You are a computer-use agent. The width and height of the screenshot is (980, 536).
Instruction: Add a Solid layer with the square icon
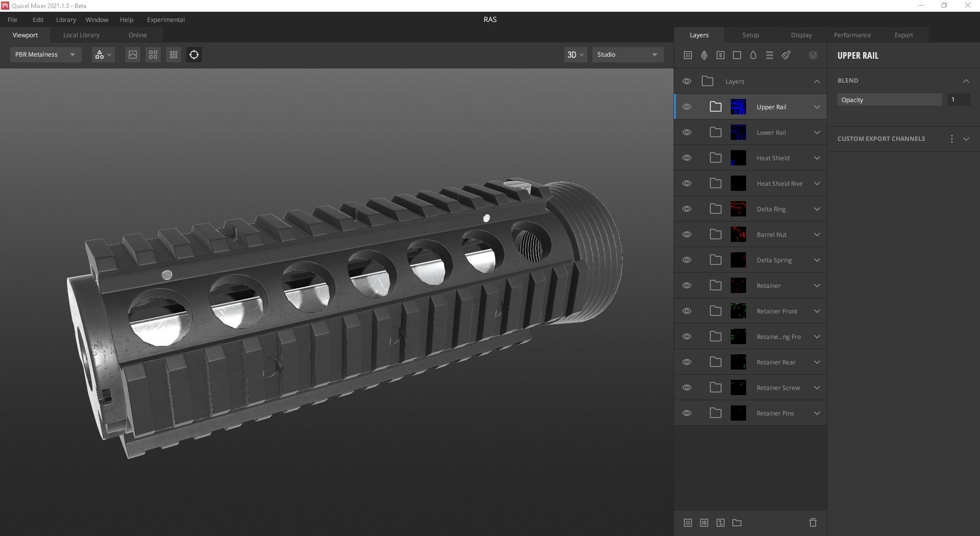pyautogui.click(x=736, y=55)
